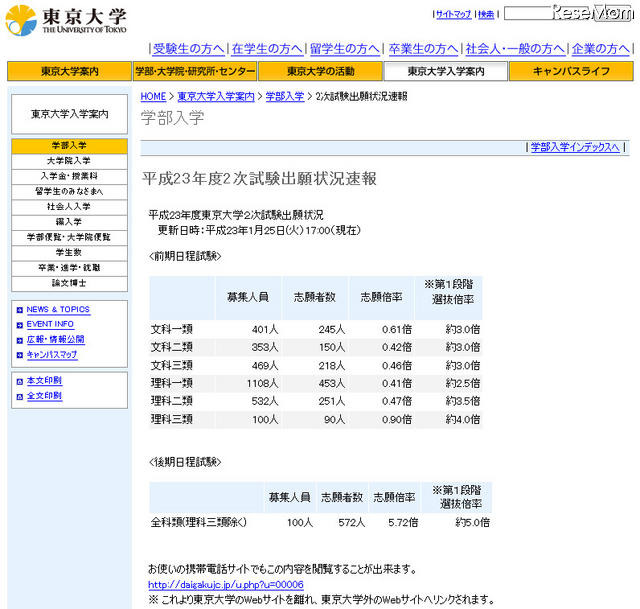Click HOME in the breadcrumb
This screenshot has width=640, height=609.
click(153, 97)
